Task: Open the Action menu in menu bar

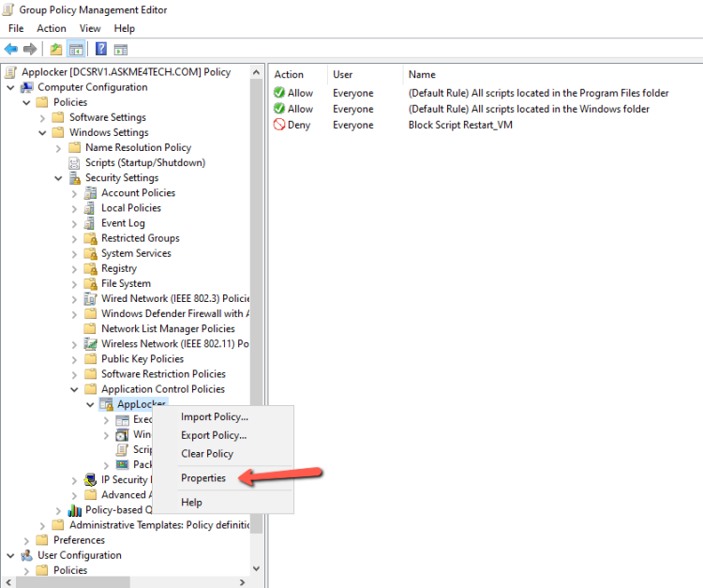Action: click(x=52, y=28)
